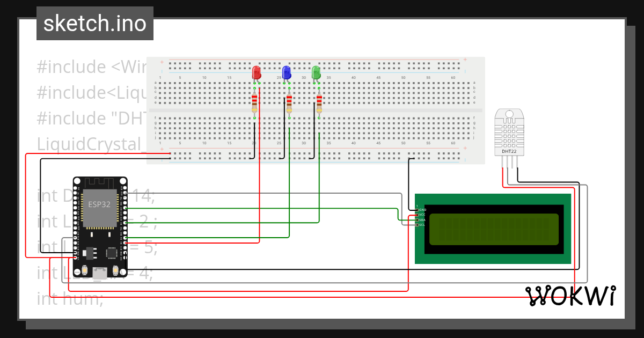The image size is (644, 338).
Task: Select the blue LED component
Action: pyautogui.click(x=287, y=72)
